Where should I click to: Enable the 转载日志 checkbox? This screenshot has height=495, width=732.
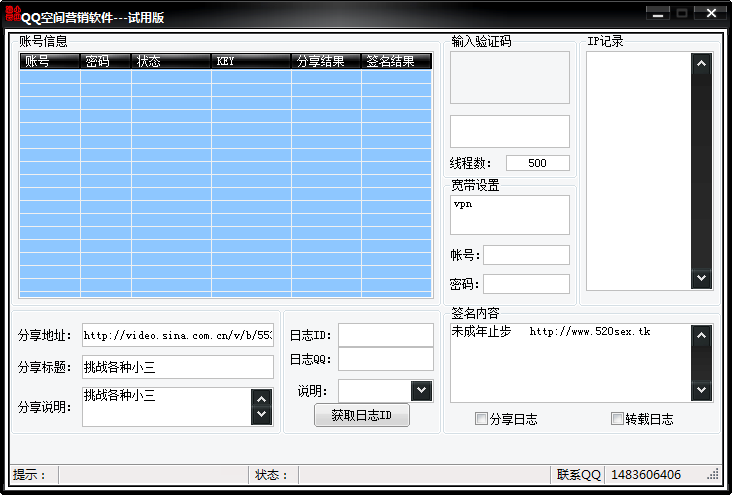pyautogui.click(x=617, y=418)
